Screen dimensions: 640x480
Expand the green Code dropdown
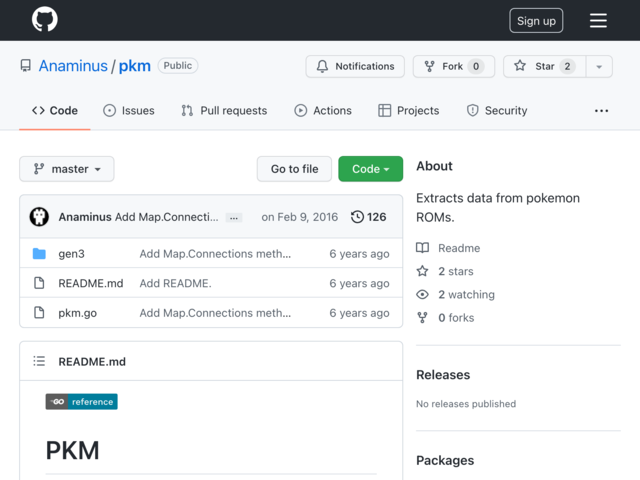point(371,169)
